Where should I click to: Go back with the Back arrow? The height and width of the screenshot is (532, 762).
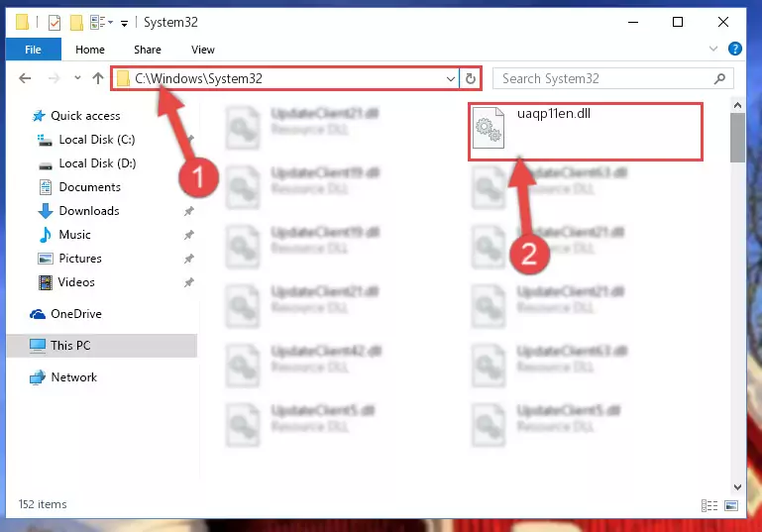25,78
